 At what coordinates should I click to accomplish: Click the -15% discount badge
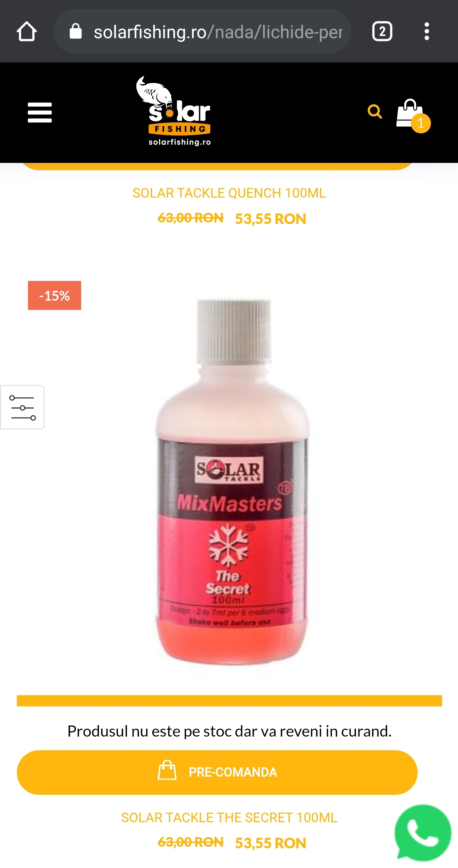coord(55,295)
